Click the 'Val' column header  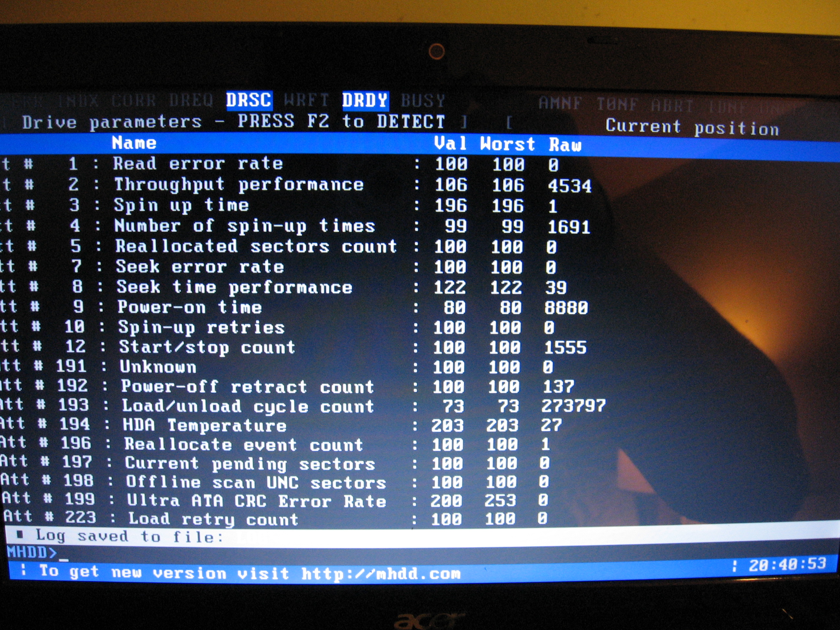click(450, 144)
